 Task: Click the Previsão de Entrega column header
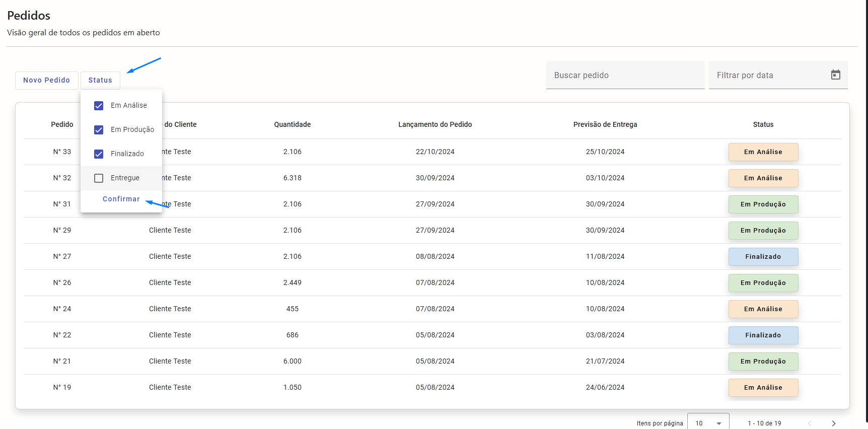[605, 124]
